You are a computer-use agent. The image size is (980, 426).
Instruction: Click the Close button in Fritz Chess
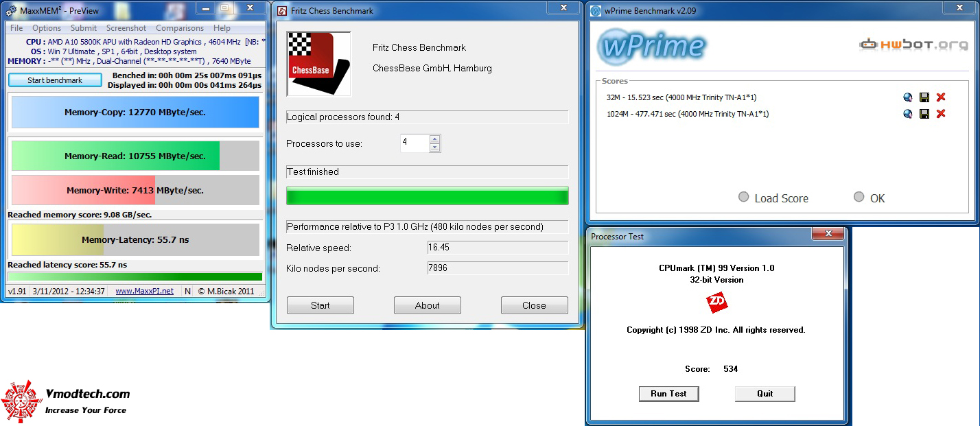click(x=535, y=305)
